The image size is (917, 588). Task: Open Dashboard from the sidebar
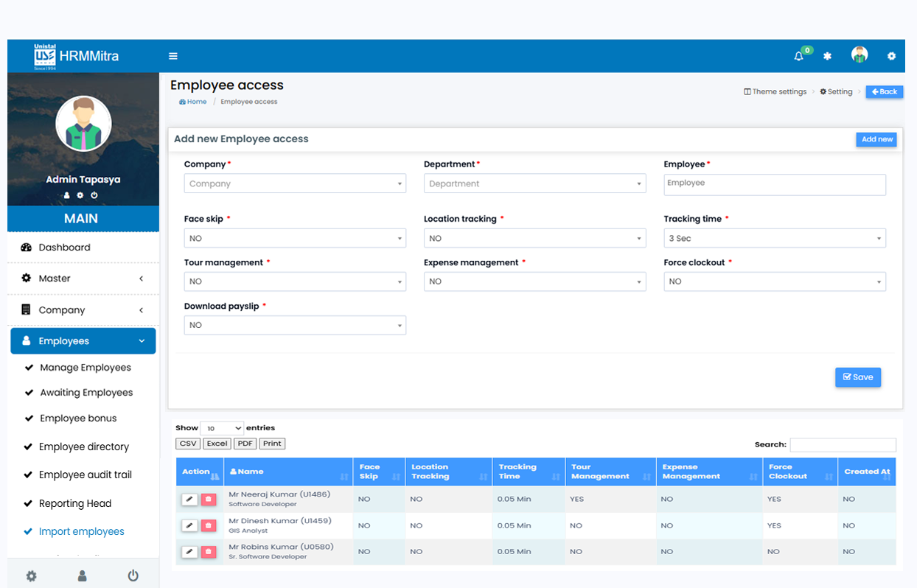65,248
